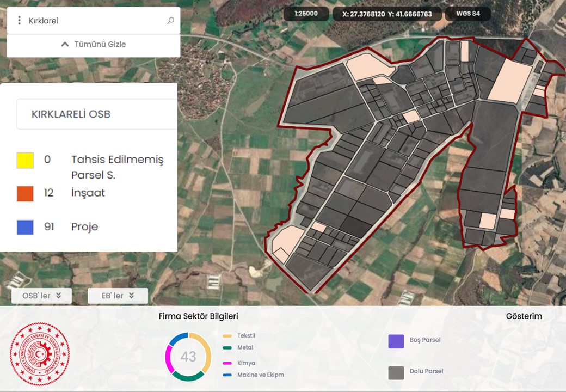This screenshot has width=566, height=392.
Task: Click the Tekstil legend marker
Action: [x=227, y=336]
